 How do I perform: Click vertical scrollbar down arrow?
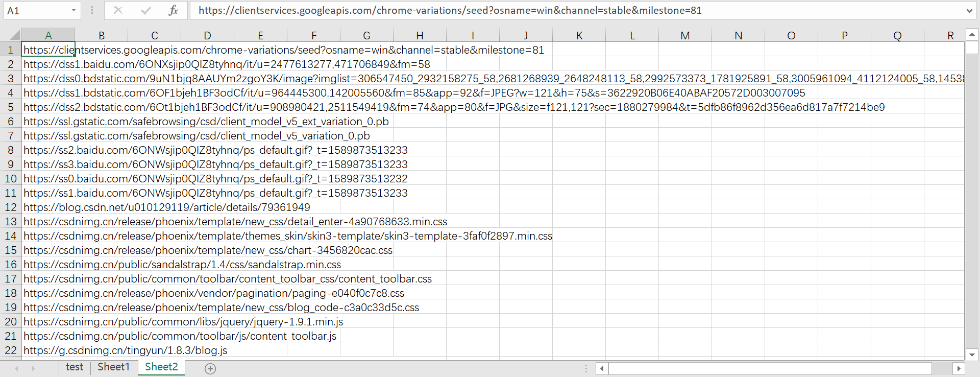(972, 355)
